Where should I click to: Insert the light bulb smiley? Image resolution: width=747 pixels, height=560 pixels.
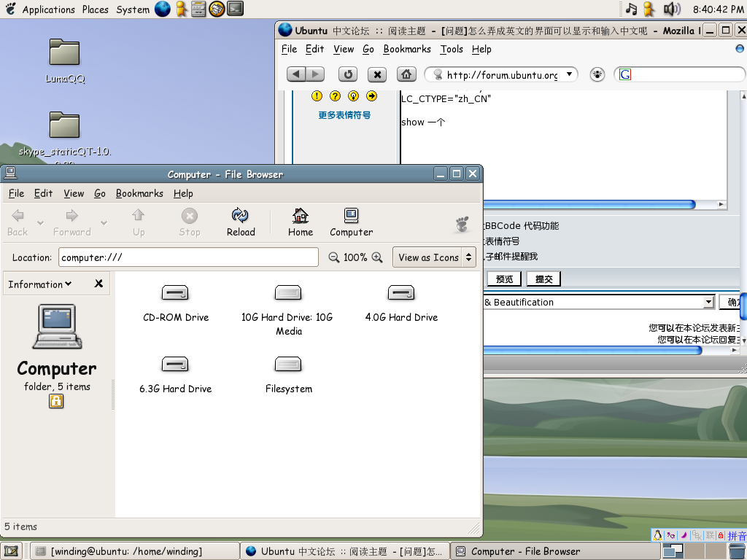tap(354, 96)
